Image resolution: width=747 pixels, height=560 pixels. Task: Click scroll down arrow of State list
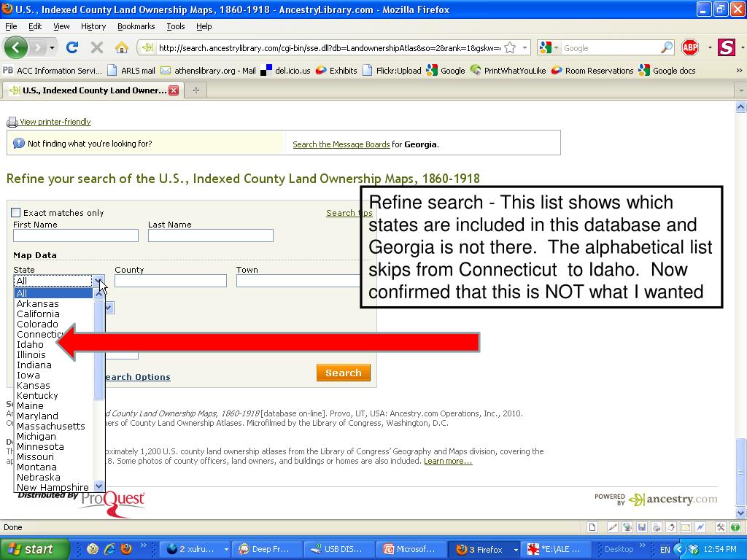[x=98, y=486]
